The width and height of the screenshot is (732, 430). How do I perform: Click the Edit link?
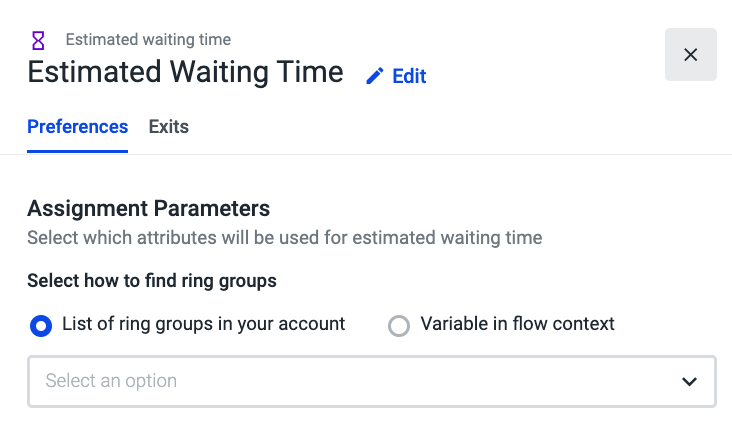coord(409,76)
